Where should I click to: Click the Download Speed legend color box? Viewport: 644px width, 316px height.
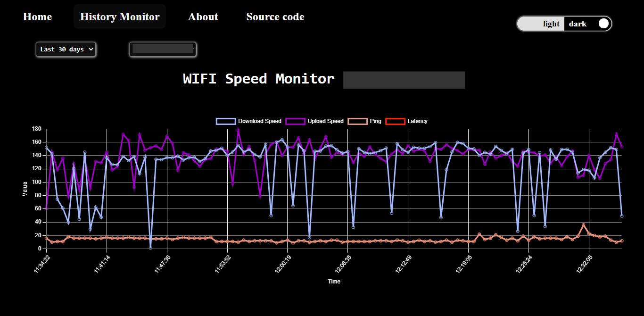click(225, 121)
